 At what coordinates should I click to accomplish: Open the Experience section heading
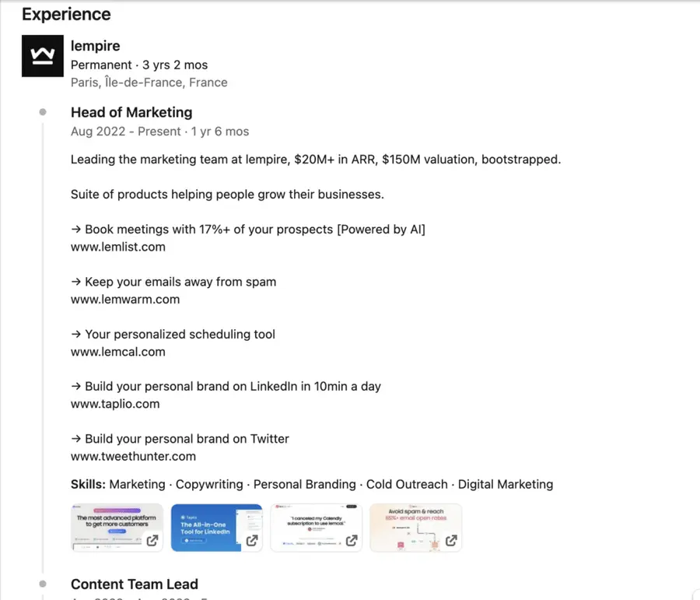pyautogui.click(x=66, y=14)
